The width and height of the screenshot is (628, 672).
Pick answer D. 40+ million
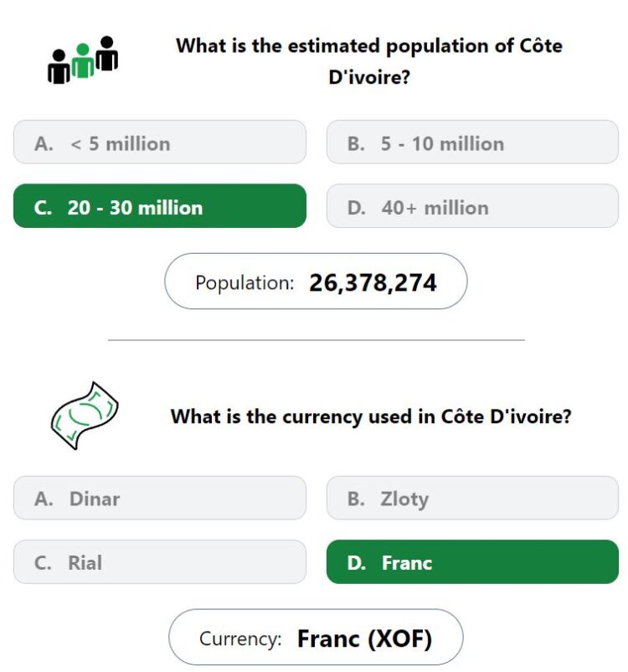coord(472,206)
